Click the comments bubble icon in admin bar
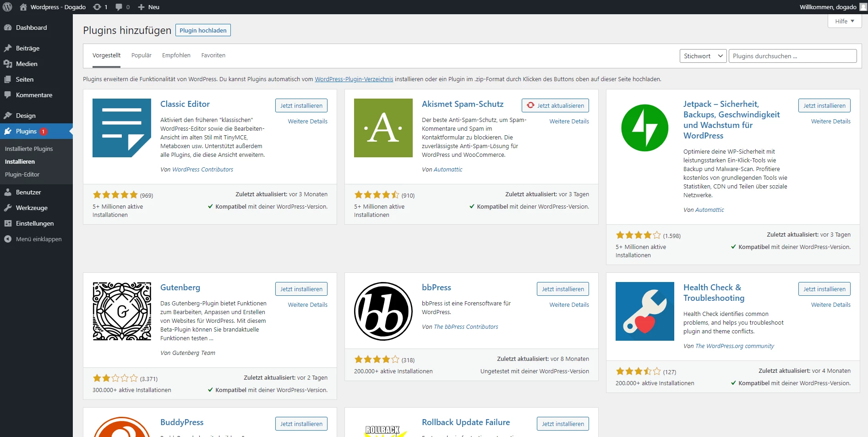 coord(122,7)
